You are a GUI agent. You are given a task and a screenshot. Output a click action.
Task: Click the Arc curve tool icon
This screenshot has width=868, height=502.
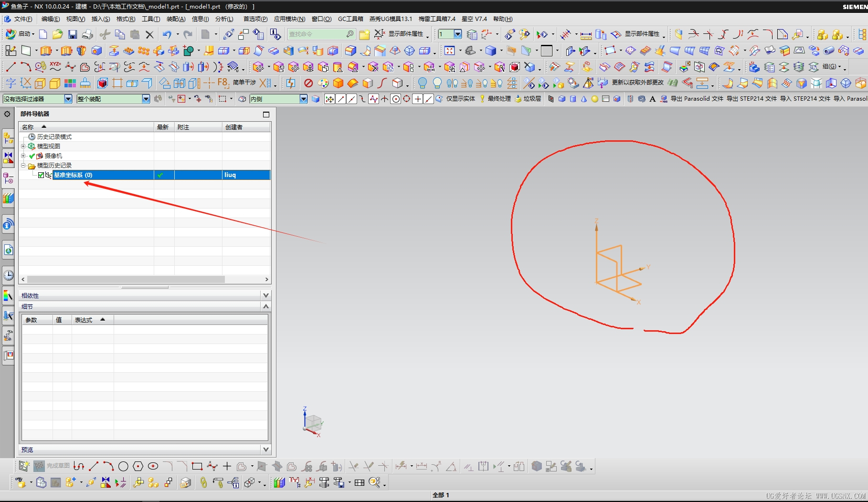pos(25,67)
